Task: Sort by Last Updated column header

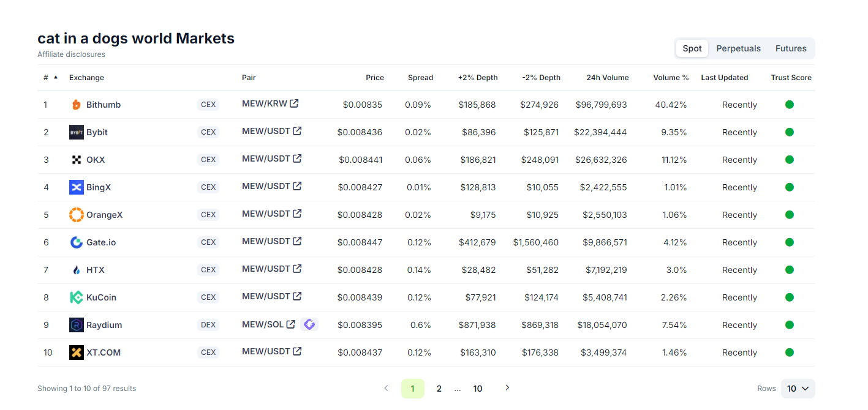Action: [725, 78]
